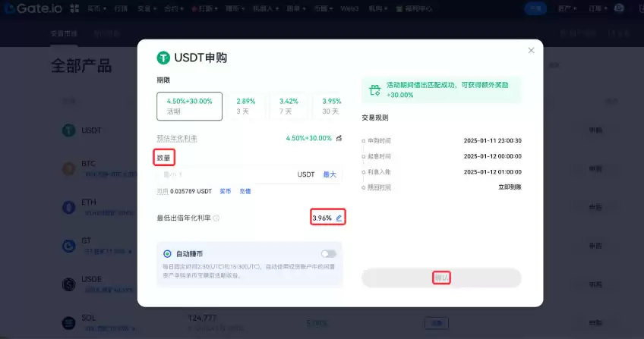Image resolution: width=644 pixels, height=339 pixels.
Task: Expand the 交易 menu in top navigation
Action: pos(147,8)
